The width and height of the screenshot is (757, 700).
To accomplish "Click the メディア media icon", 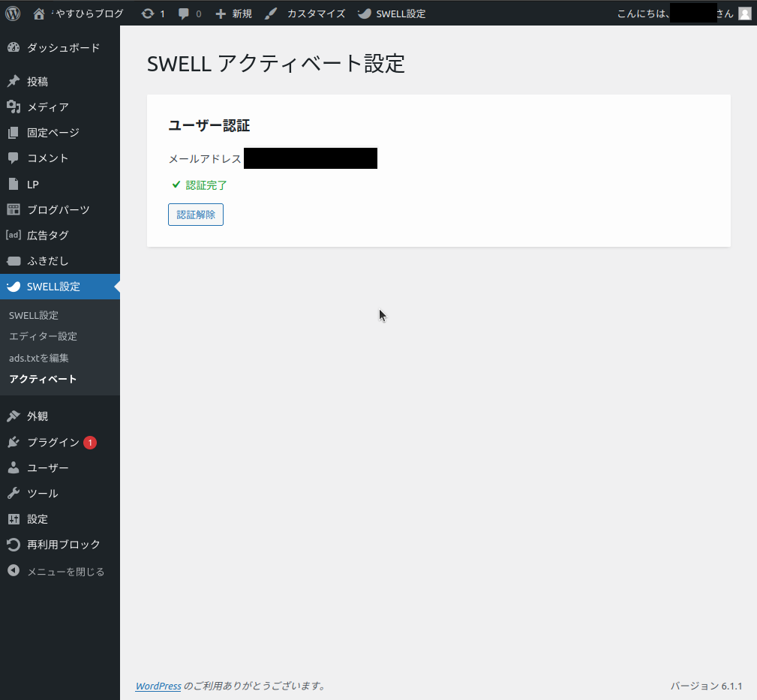I will click(14, 107).
